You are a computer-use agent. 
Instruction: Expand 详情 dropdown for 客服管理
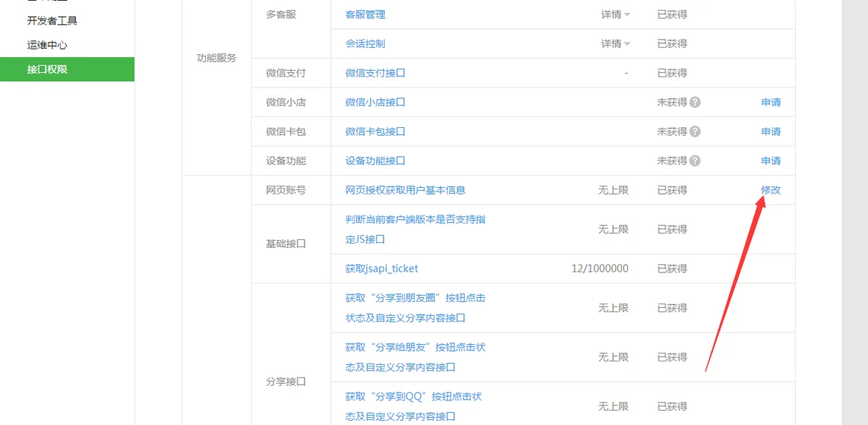click(616, 14)
